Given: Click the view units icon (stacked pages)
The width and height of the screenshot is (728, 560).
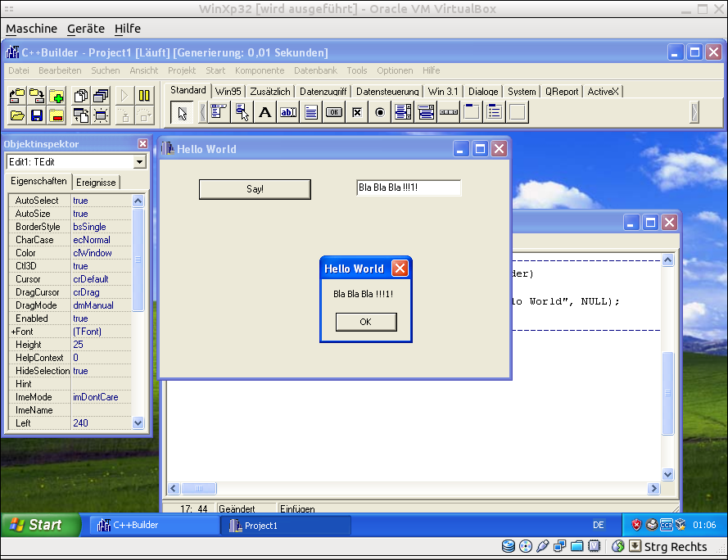Looking at the screenshot, I should [81, 96].
